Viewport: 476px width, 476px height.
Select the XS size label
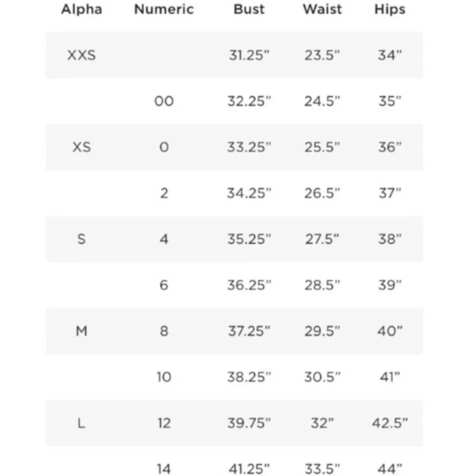pyautogui.click(x=81, y=147)
